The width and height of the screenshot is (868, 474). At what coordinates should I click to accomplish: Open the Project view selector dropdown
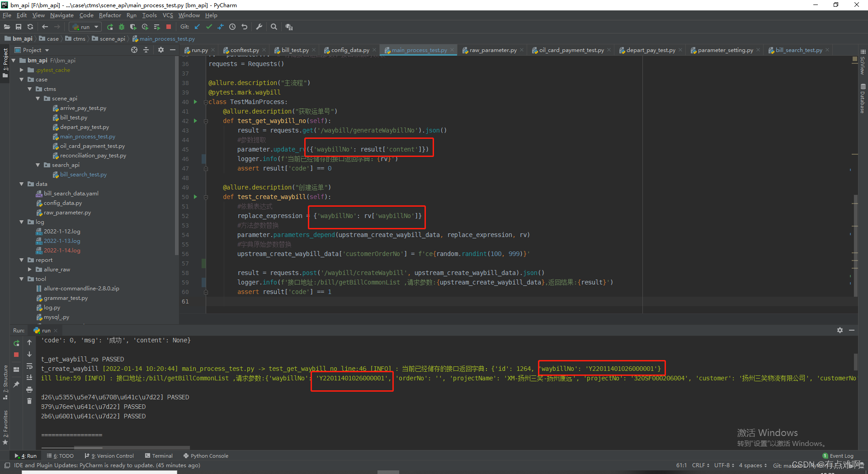32,50
